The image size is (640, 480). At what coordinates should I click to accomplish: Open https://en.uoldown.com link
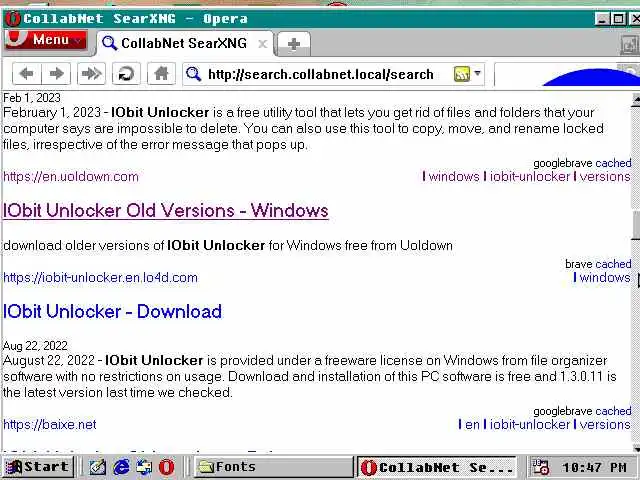point(71,177)
